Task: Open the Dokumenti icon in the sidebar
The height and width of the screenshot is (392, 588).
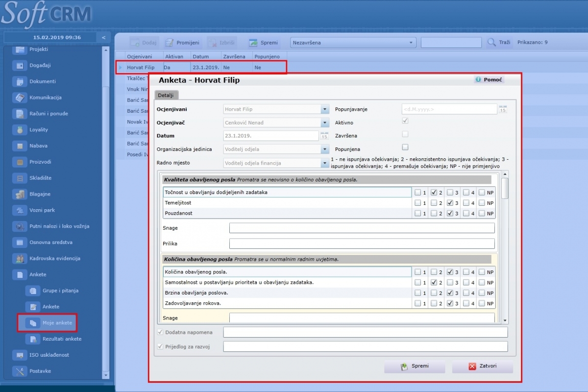Action: coord(20,82)
